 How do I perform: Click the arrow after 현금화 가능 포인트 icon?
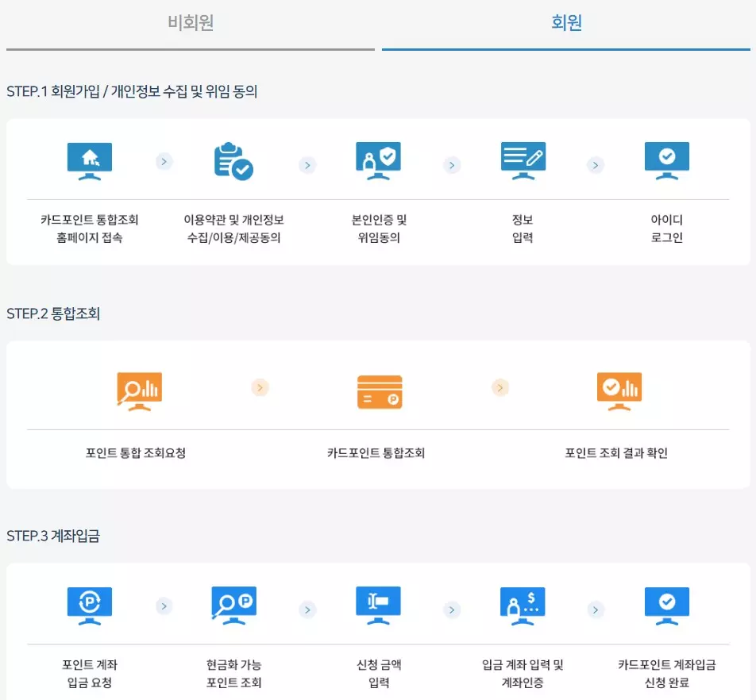[x=307, y=610]
